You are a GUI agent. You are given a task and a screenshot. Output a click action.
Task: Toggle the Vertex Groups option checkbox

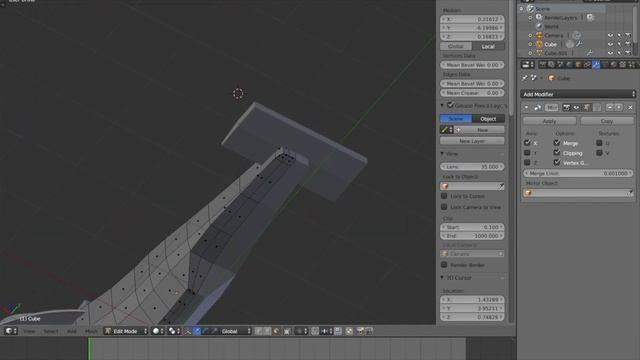click(x=557, y=162)
